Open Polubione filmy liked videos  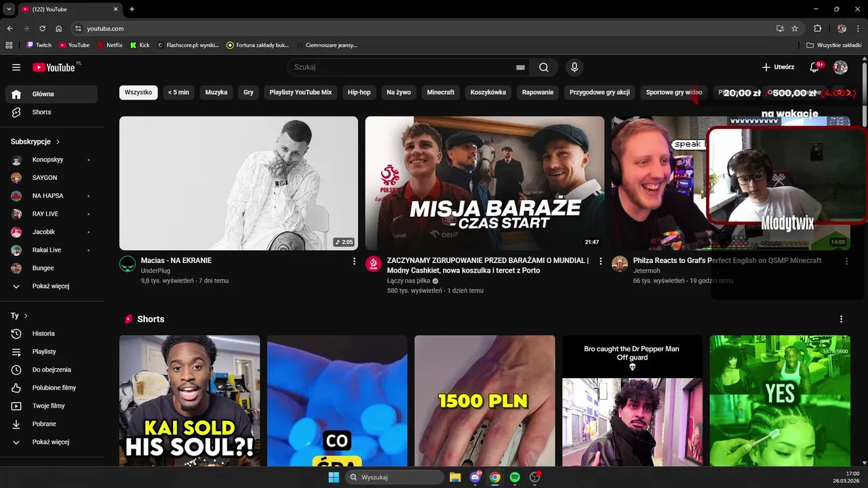coord(52,388)
